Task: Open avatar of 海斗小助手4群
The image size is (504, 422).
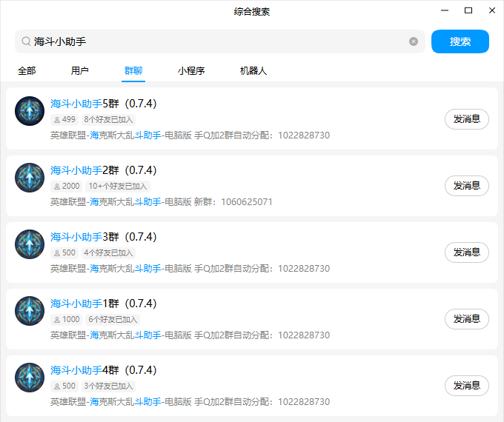Action: coord(30,378)
